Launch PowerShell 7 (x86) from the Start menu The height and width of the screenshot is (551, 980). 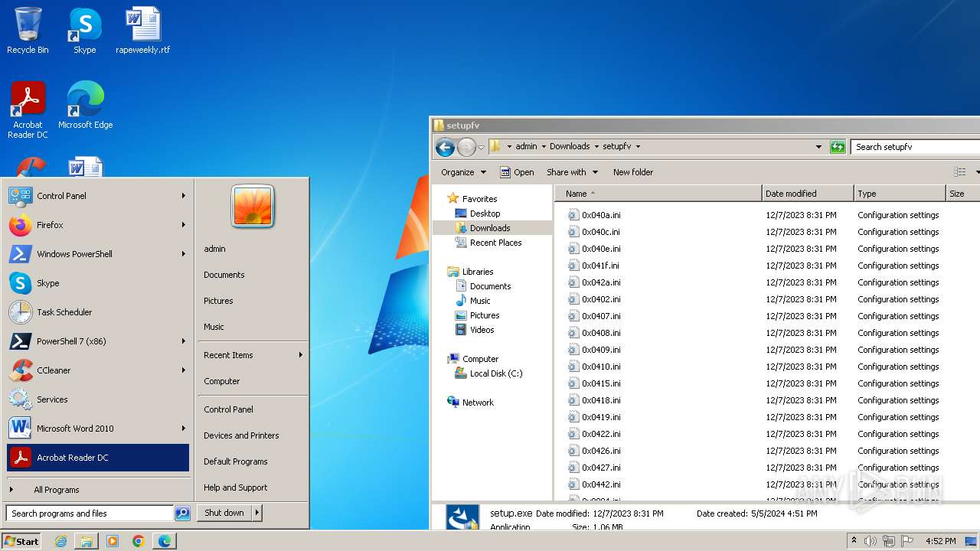97,341
